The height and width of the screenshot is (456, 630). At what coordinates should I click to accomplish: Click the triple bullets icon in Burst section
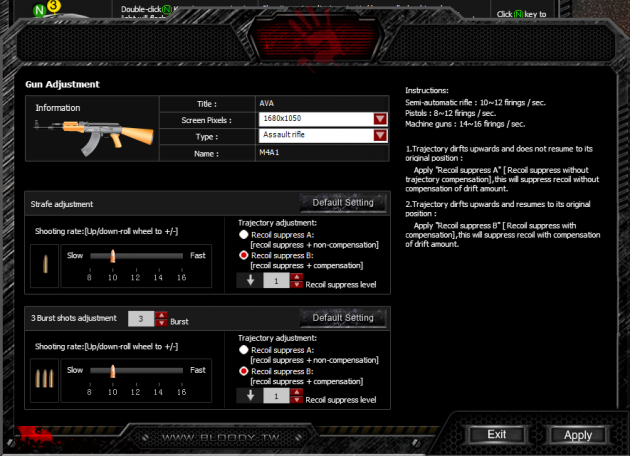click(x=44, y=377)
